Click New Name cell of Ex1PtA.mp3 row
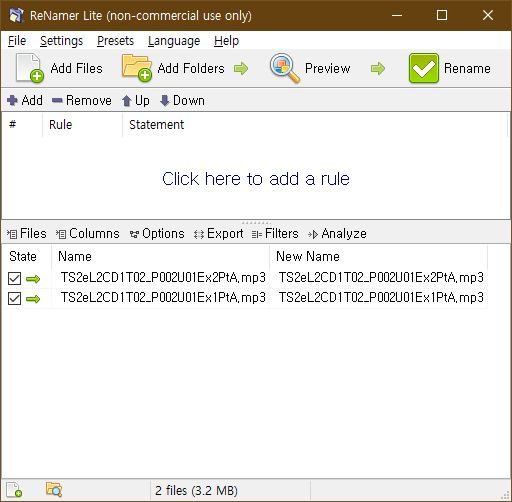This screenshot has width=512, height=502. pos(381,298)
